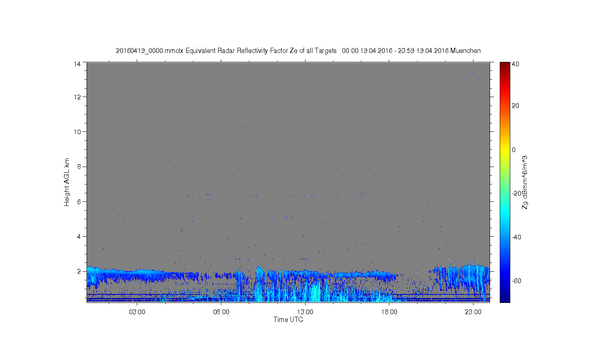This screenshot has height=364, width=607.
Task: Click the 18:00 time tick label
Action: [x=389, y=312]
